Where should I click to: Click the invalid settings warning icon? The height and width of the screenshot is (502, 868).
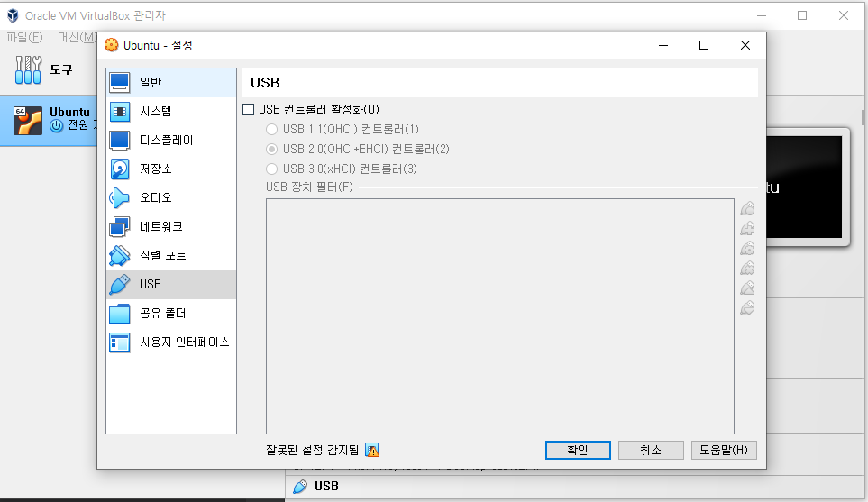pos(372,451)
